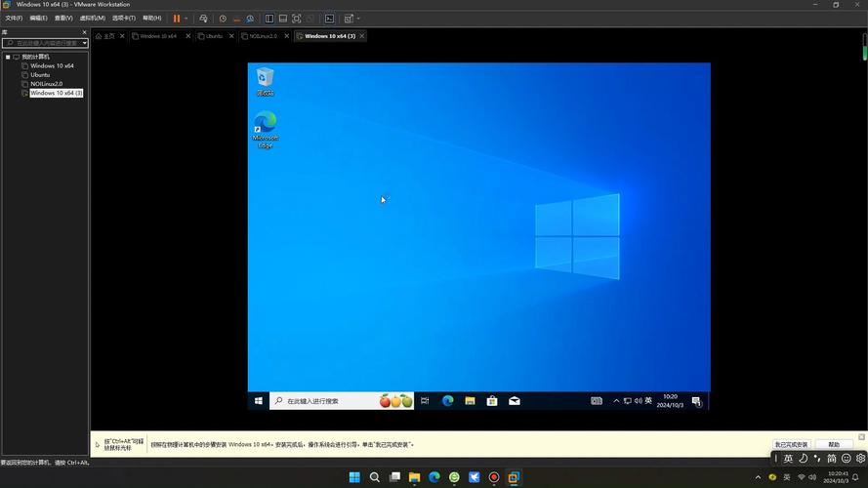This screenshot has height=488, width=868.
Task: Close the library panel
Action: point(85,32)
